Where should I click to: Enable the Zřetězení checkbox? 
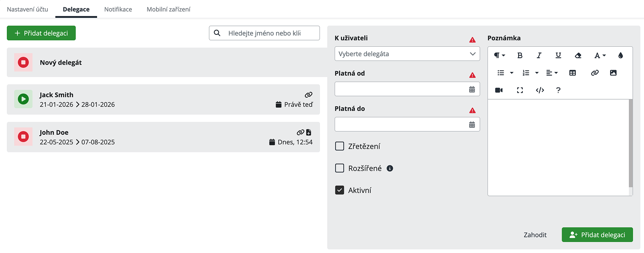[340, 146]
